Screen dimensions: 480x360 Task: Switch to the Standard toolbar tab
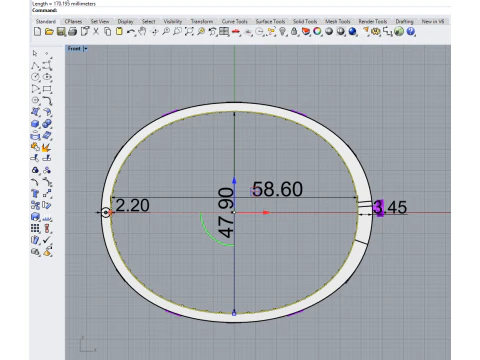point(46,21)
